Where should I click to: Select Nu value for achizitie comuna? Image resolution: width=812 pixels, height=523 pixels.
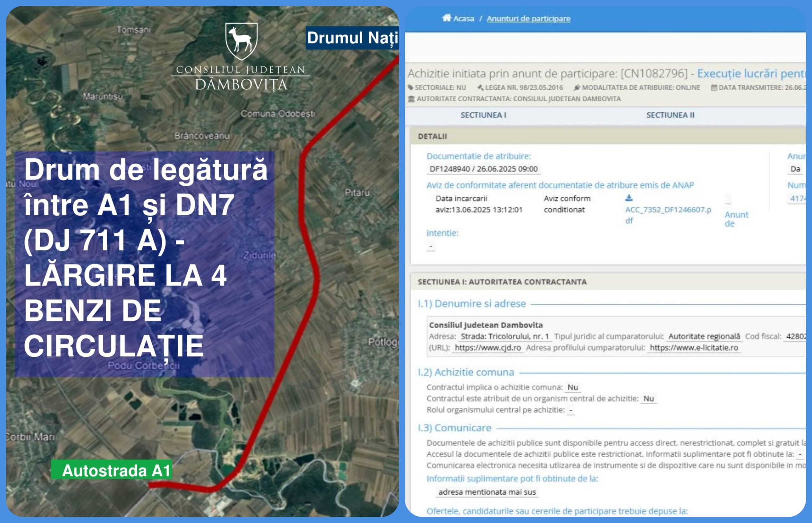pos(573,388)
